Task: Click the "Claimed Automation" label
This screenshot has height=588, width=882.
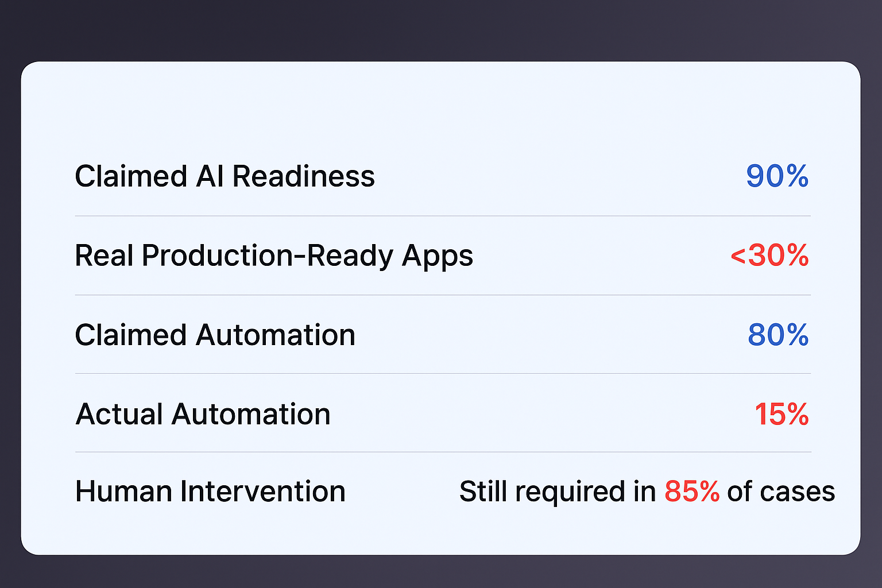Action: pyautogui.click(x=215, y=335)
